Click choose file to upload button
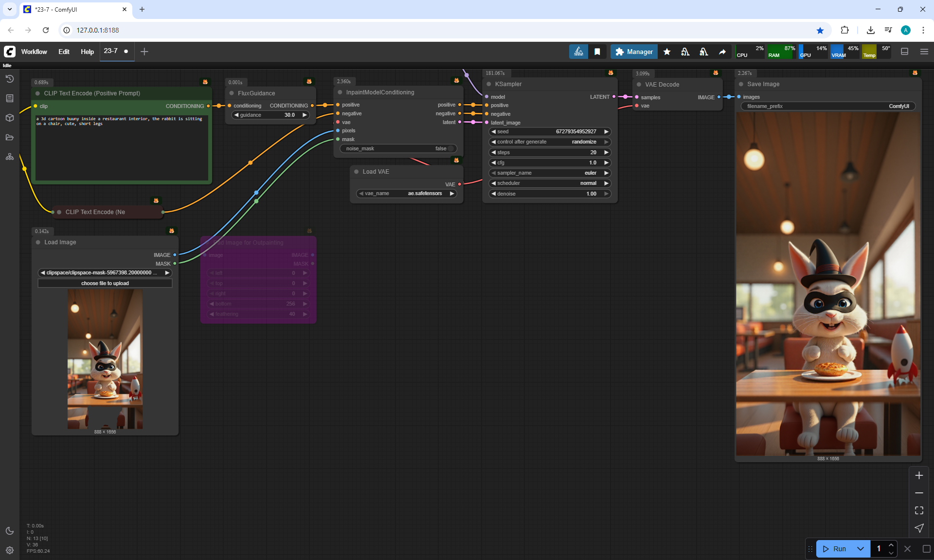Viewport: 934px width, 560px height. 105,283
